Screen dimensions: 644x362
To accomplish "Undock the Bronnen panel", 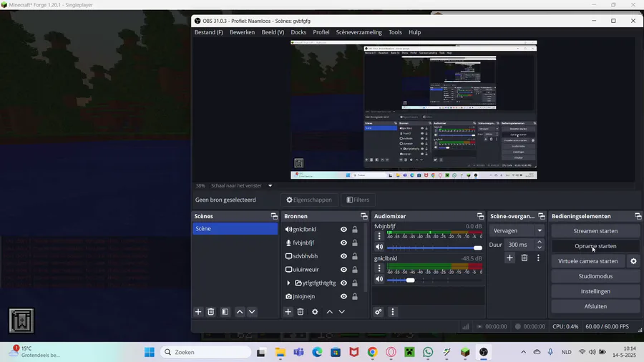I will point(364,216).
